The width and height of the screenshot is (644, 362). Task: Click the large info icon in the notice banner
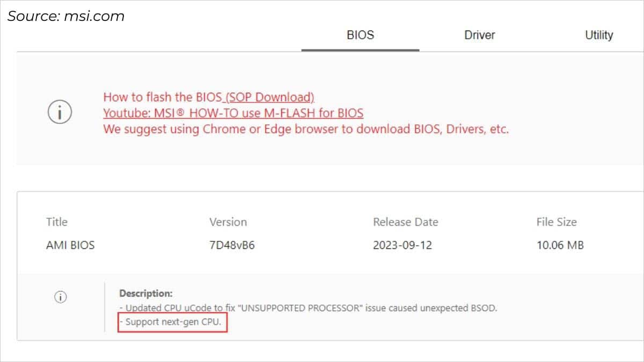point(60,113)
